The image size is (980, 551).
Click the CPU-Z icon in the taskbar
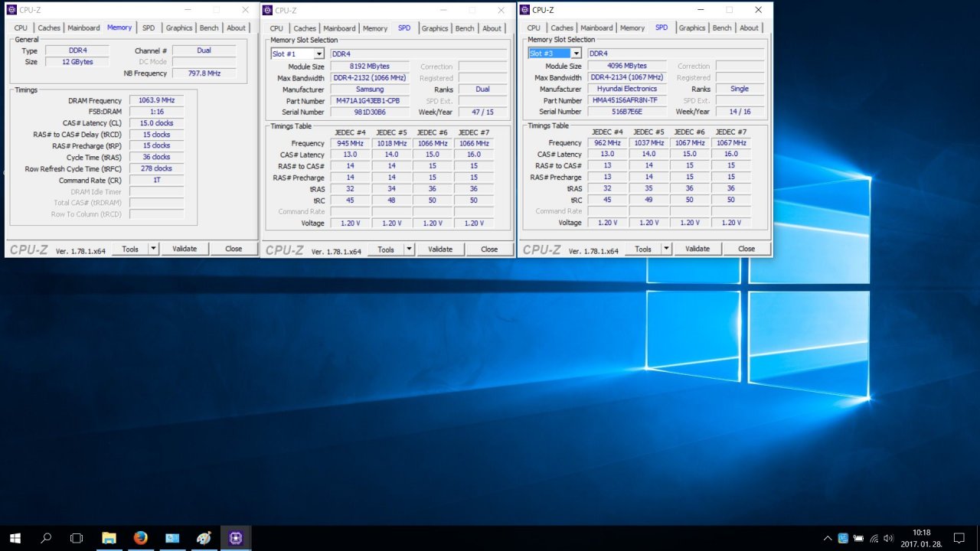tap(236, 538)
